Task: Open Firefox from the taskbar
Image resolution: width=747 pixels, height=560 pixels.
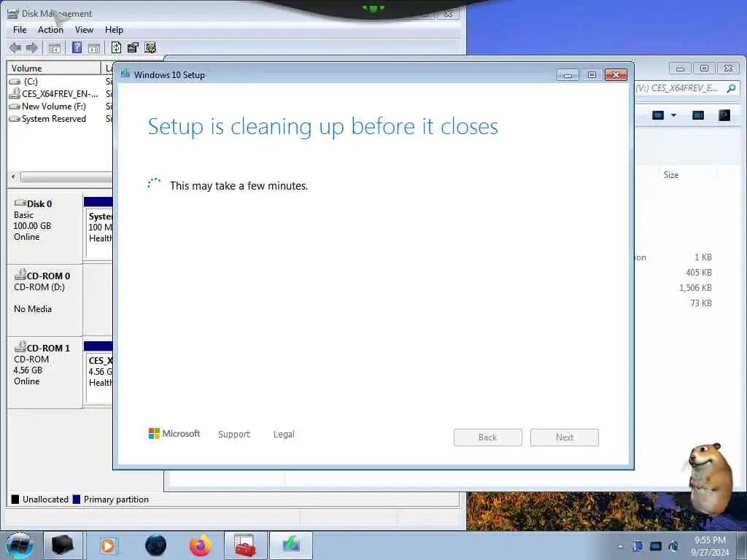Action: click(201, 545)
